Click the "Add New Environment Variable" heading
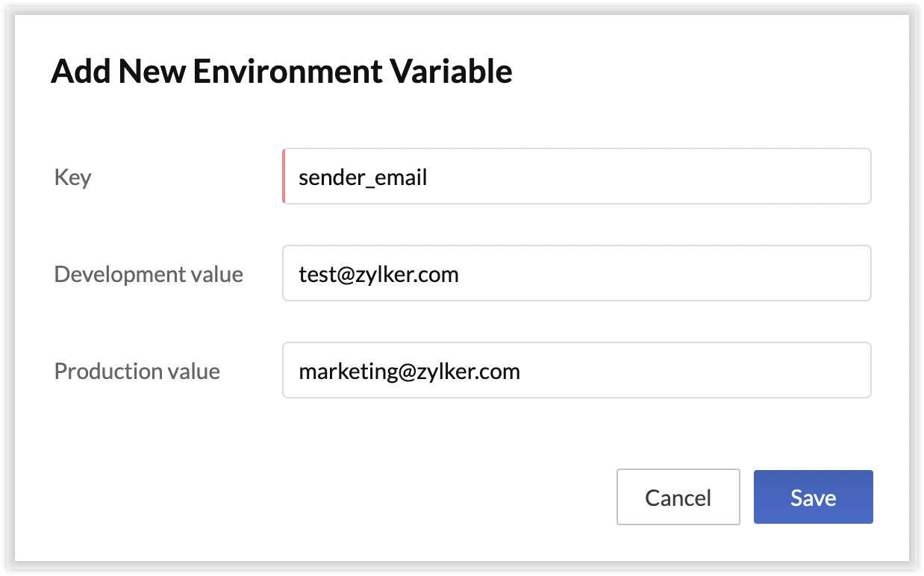 (281, 72)
